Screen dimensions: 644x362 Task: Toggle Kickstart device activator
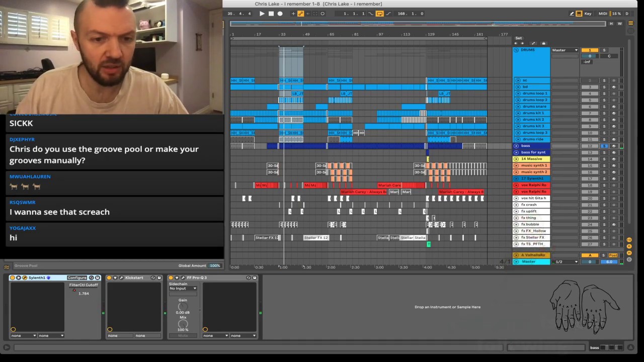coord(109,278)
